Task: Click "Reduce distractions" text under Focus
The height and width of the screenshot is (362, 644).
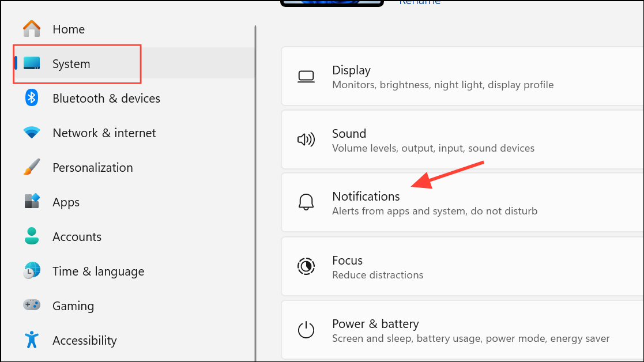Action: (x=378, y=275)
